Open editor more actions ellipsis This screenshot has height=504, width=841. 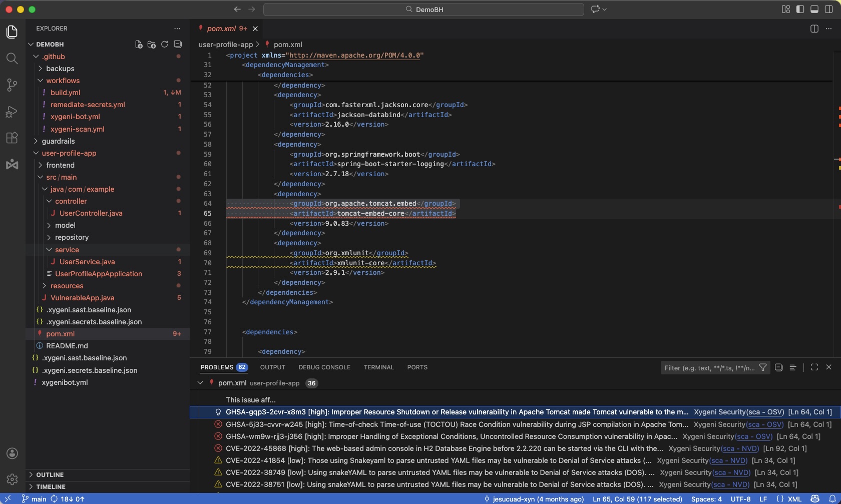(828, 29)
